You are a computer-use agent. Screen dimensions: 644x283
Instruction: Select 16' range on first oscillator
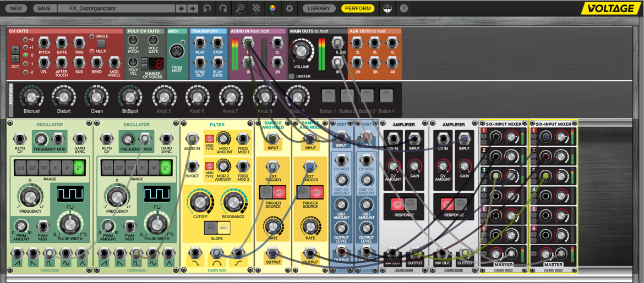pyautogui.click(x=43, y=168)
